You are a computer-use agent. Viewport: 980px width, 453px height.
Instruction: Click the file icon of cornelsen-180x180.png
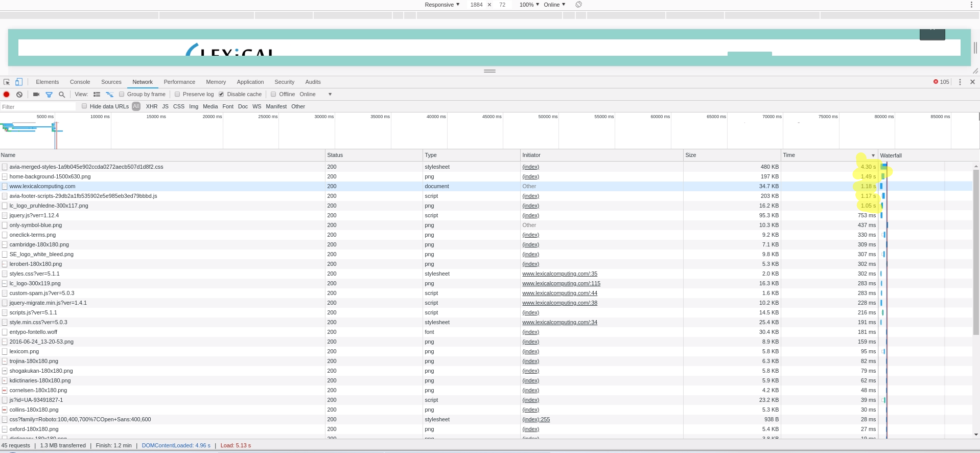click(x=5, y=390)
